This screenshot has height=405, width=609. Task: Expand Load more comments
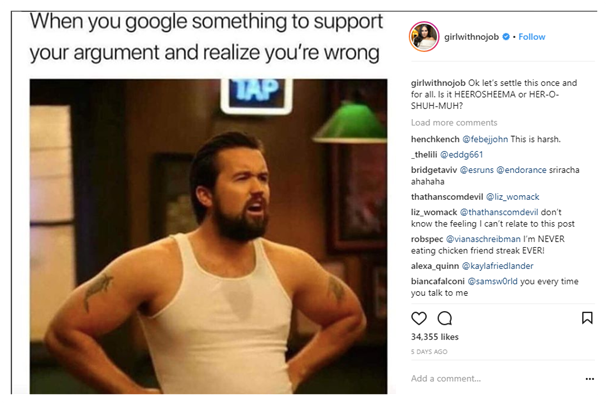[454, 123]
